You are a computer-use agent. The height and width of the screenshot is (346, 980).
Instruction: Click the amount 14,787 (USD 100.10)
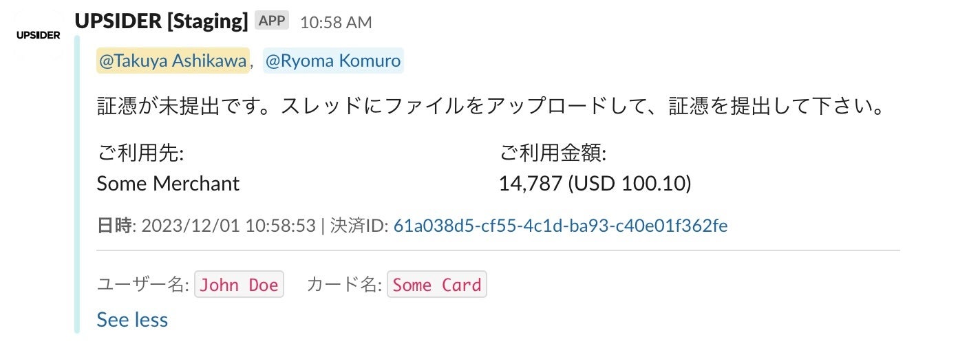pyautogui.click(x=595, y=184)
